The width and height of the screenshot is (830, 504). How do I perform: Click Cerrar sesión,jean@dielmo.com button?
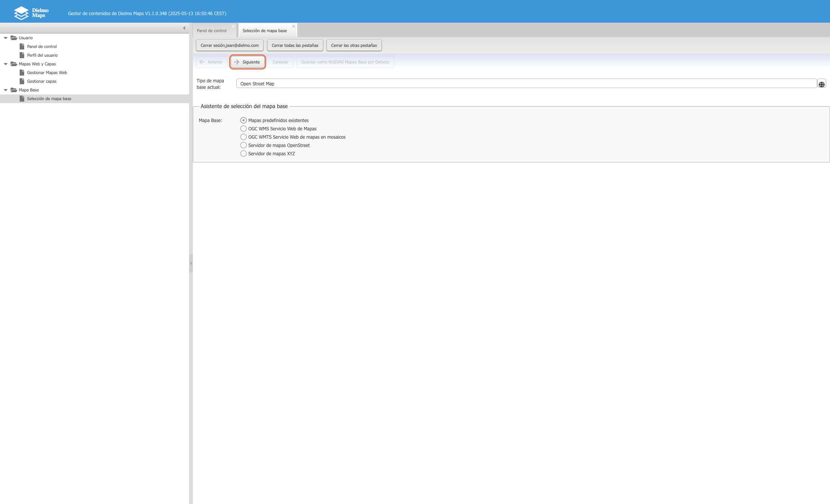coord(230,45)
